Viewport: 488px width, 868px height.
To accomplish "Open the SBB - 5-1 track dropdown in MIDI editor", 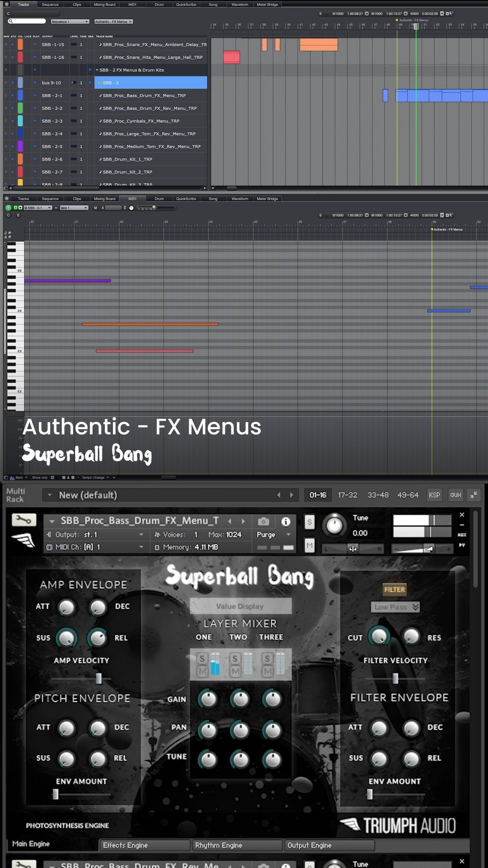I will [38, 208].
